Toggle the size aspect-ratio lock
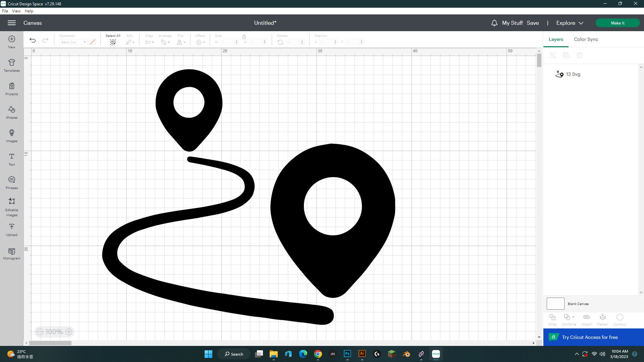This screenshot has height=362, width=644. (244, 37)
